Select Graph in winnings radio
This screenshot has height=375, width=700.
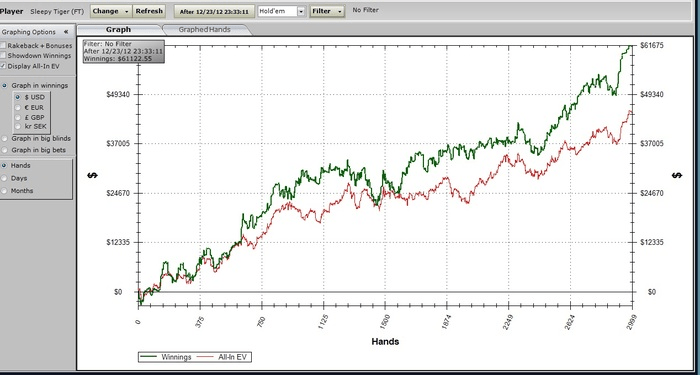click(x=4, y=85)
